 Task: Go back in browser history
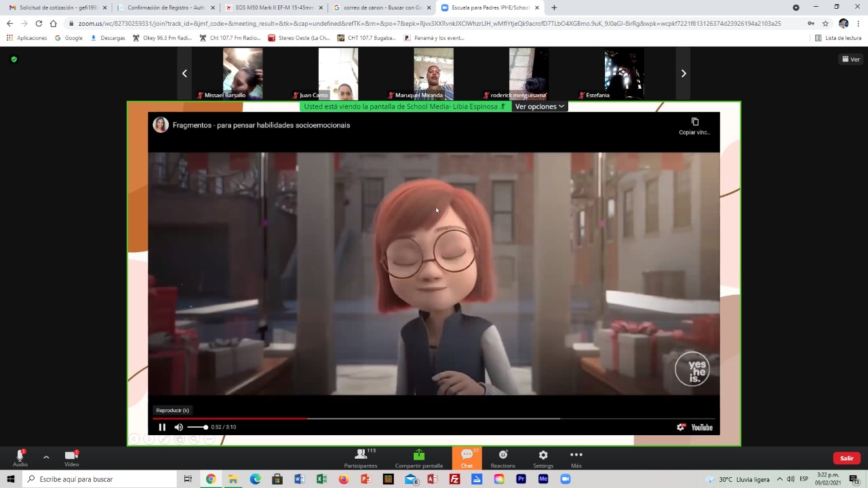pyautogui.click(x=9, y=23)
